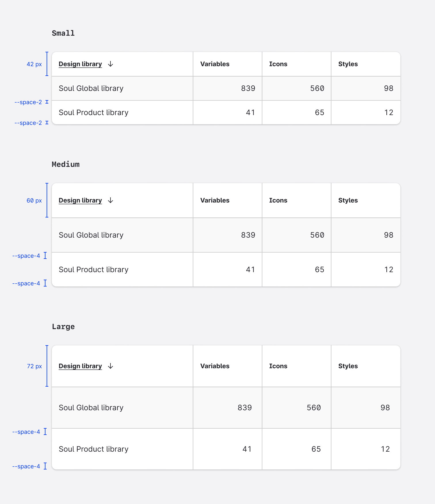Click 98 styles cell in Small table
The height and width of the screenshot is (504, 435).
point(388,88)
